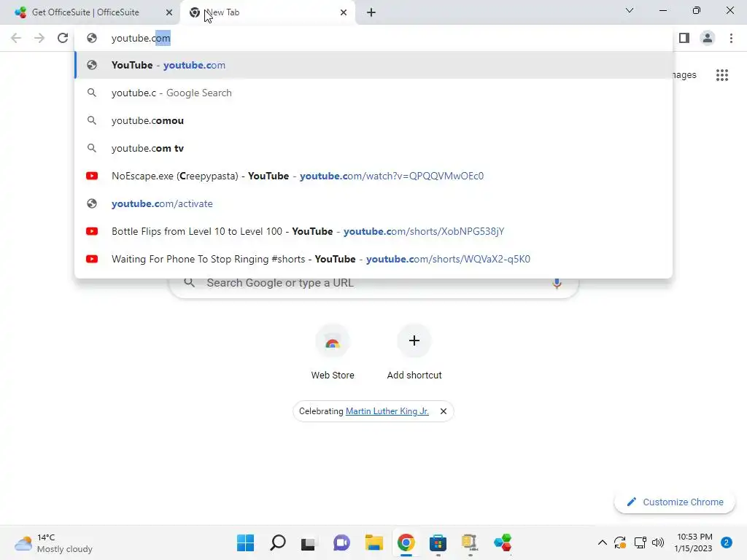Screen dimensions: 747x560
Task: Open the notification count badge
Action: [727, 542]
